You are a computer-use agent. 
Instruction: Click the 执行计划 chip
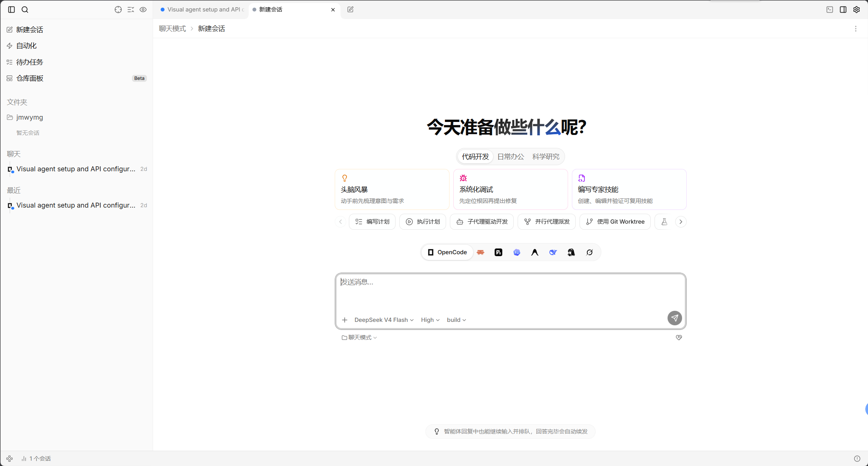423,222
